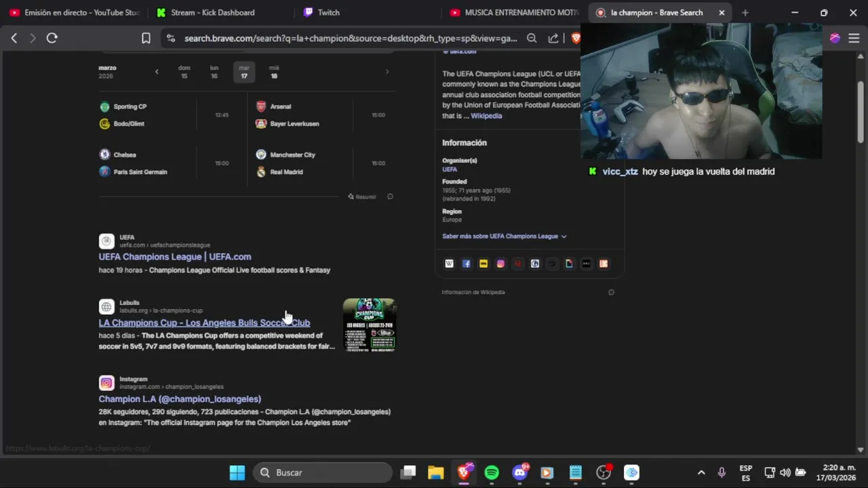Select mié 18 in the match calendar
Viewport: 868px width, 488px height.
click(x=274, y=72)
